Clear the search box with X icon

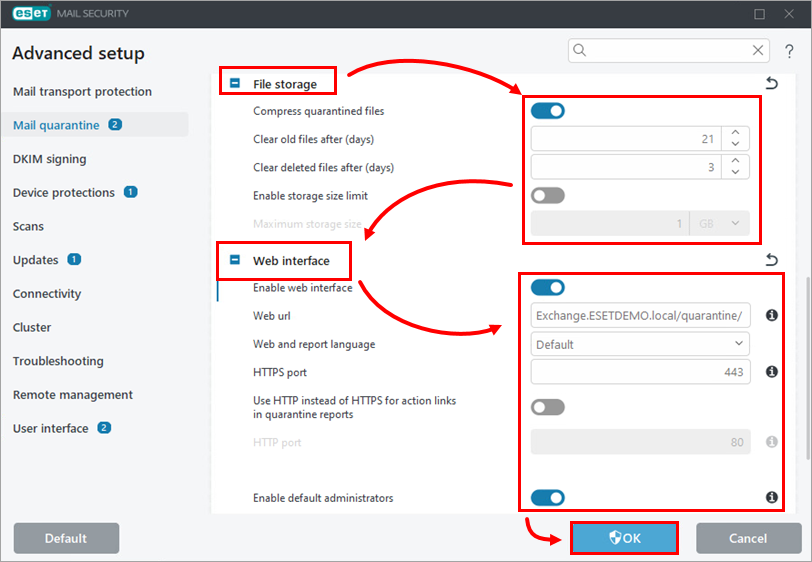click(x=758, y=51)
